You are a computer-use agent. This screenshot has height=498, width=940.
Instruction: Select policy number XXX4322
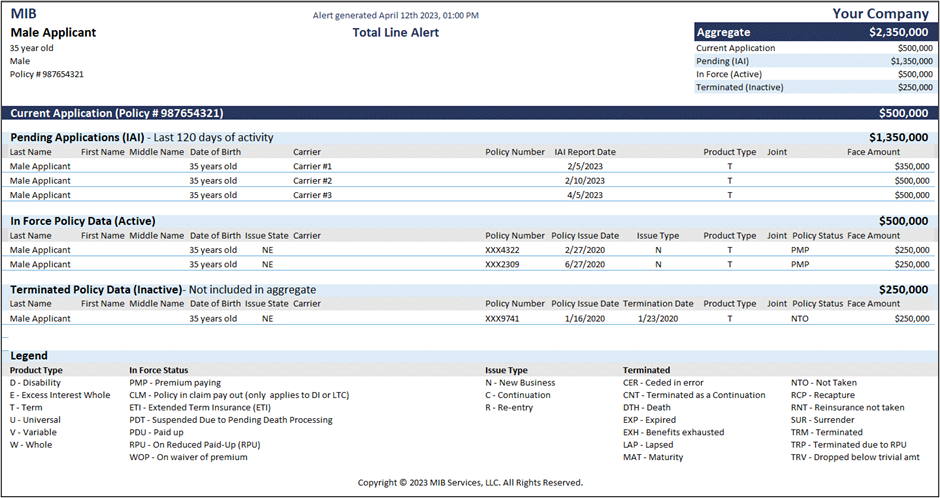(501, 250)
